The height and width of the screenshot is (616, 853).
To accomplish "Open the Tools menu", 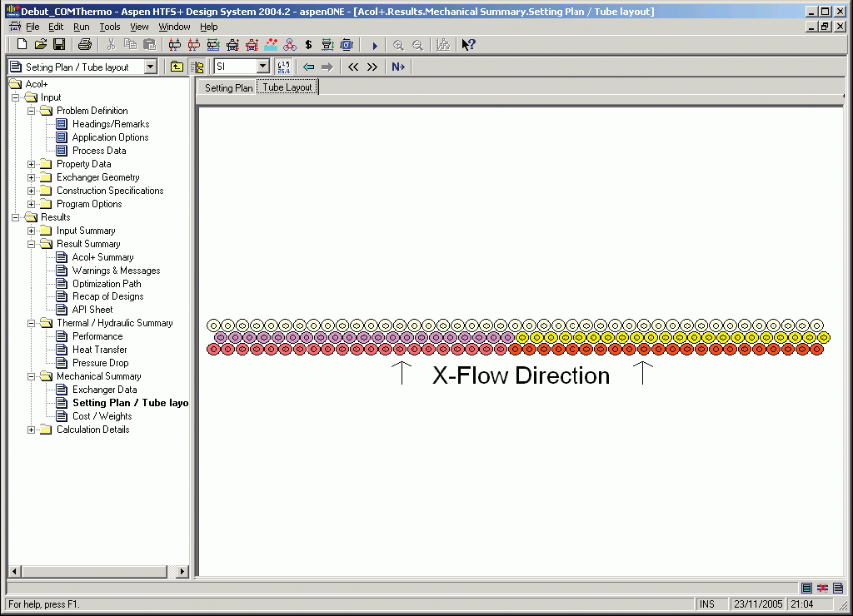I will pyautogui.click(x=110, y=27).
